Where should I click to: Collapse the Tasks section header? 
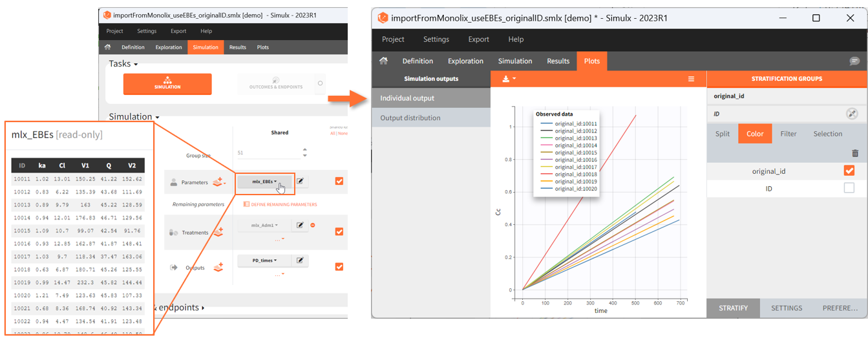coord(123,64)
